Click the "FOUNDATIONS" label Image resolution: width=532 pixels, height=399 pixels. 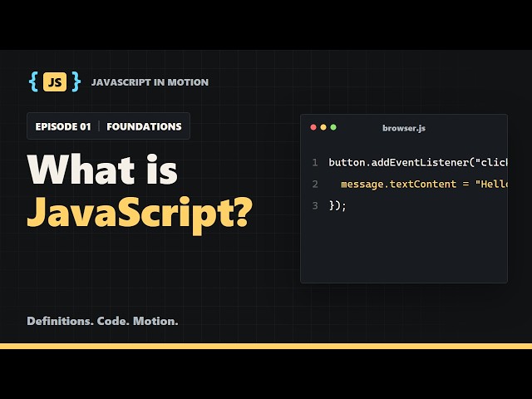(144, 126)
